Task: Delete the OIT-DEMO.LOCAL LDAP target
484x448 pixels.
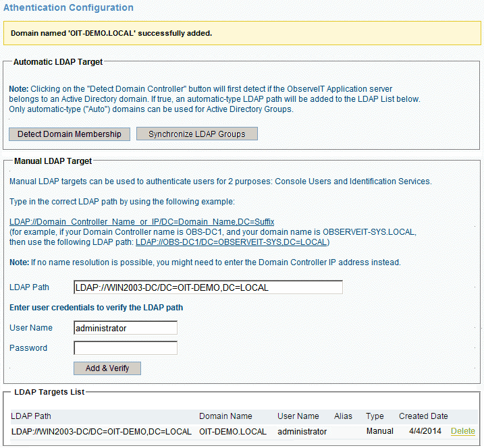Action: click(x=462, y=431)
